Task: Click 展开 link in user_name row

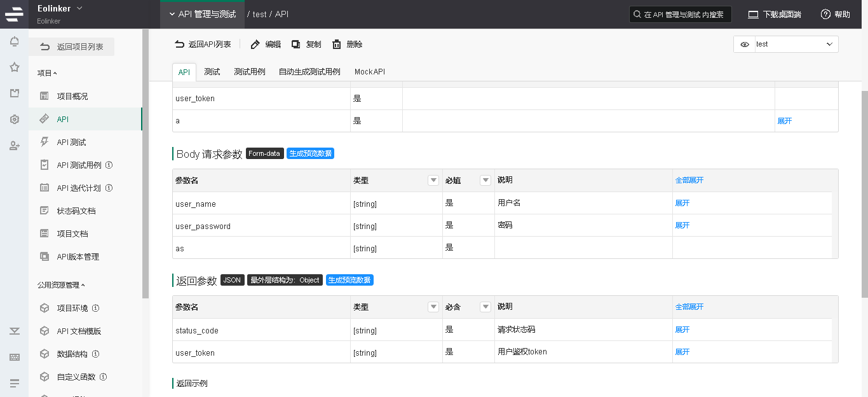Action: click(x=682, y=203)
